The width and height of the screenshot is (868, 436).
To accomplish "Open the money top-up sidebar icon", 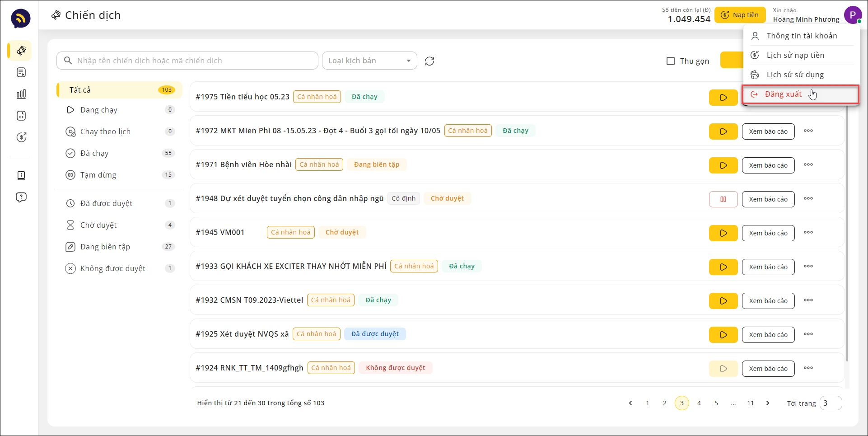I will click(x=21, y=137).
